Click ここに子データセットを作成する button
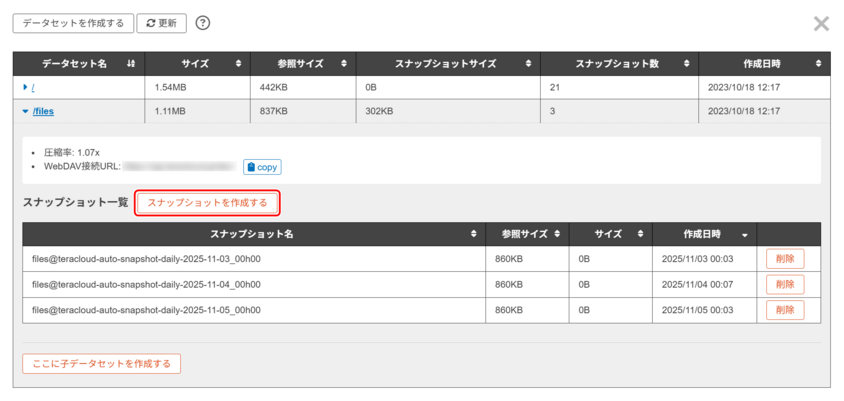This screenshot has height=401, width=844. pyautogui.click(x=101, y=363)
